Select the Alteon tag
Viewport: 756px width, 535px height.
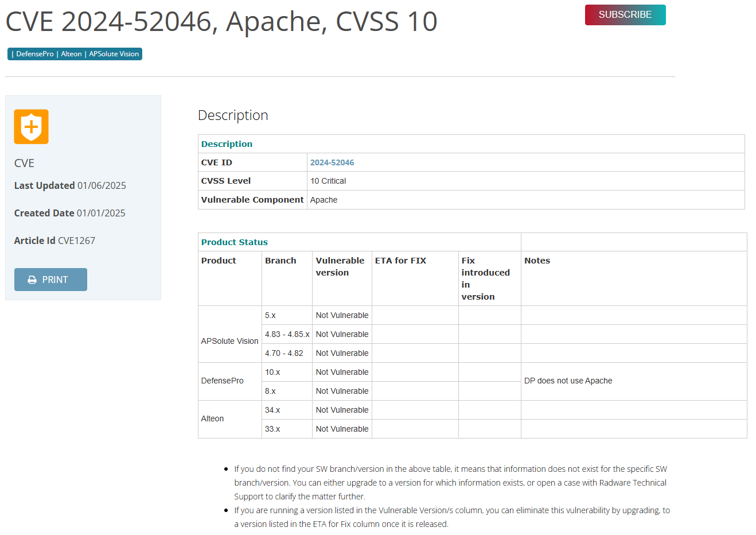pos(71,54)
